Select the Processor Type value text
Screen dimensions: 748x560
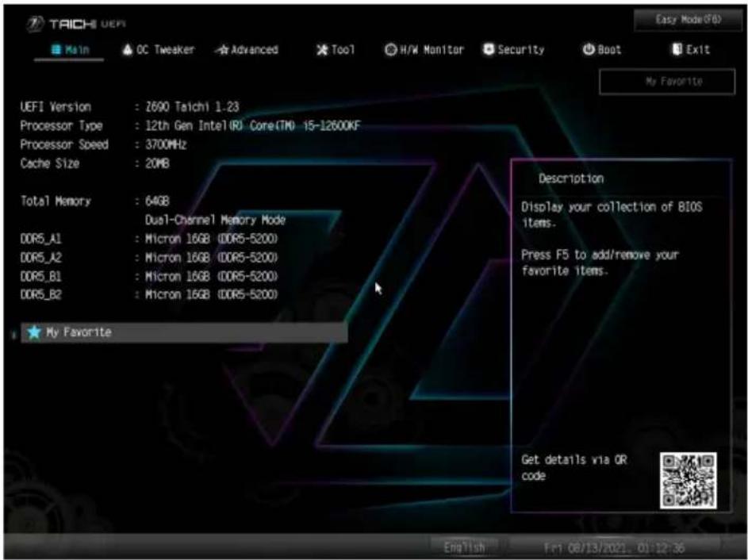pyautogui.click(x=253, y=126)
